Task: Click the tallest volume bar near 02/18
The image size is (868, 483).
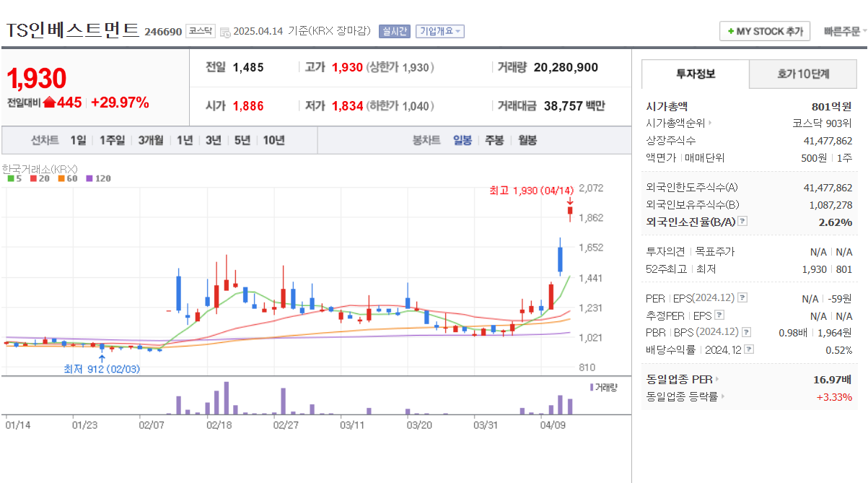Action: [x=226, y=398]
